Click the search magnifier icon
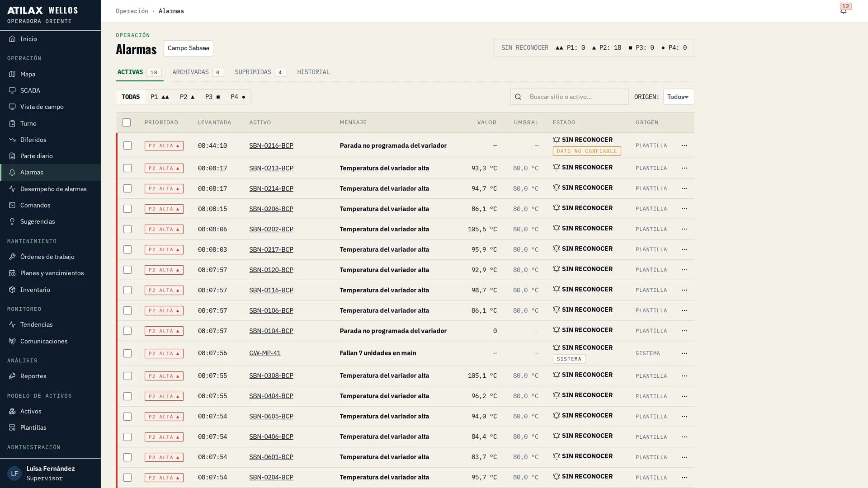 [x=518, y=97]
